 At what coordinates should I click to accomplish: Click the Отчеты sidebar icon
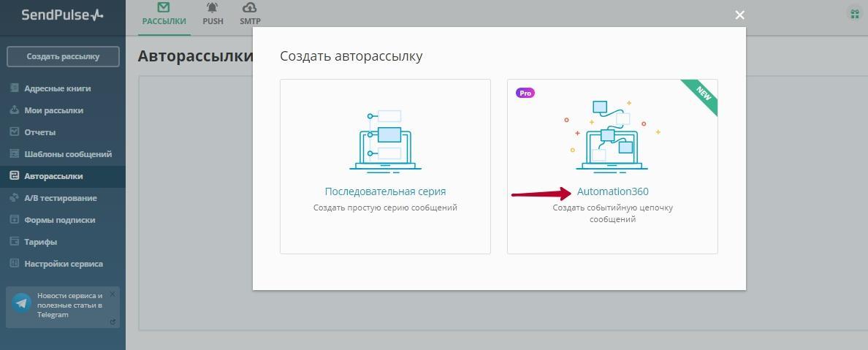pyautogui.click(x=15, y=132)
